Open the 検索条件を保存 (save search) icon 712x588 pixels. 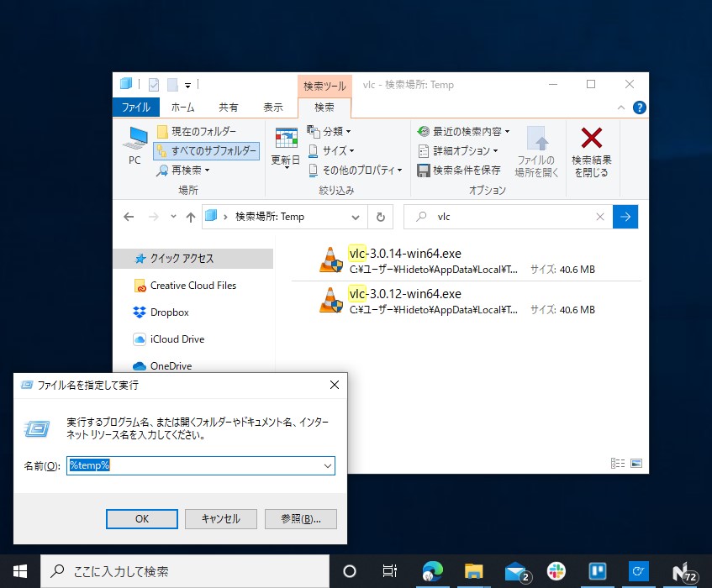coord(425,171)
